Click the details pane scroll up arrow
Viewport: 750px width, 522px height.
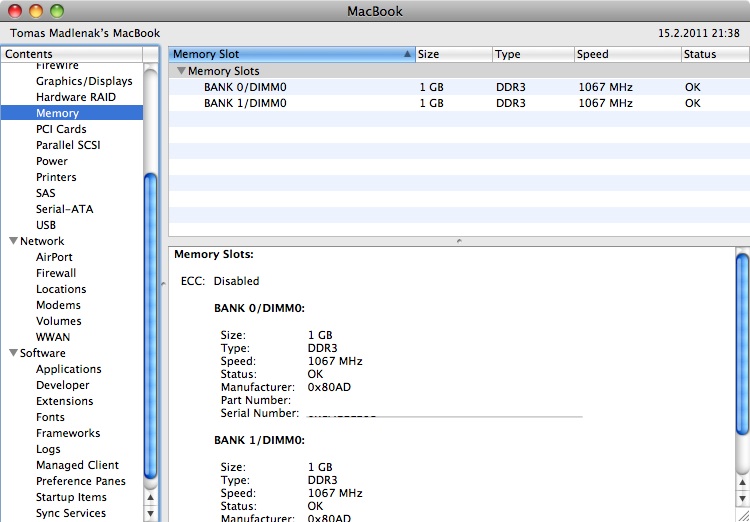click(742, 482)
